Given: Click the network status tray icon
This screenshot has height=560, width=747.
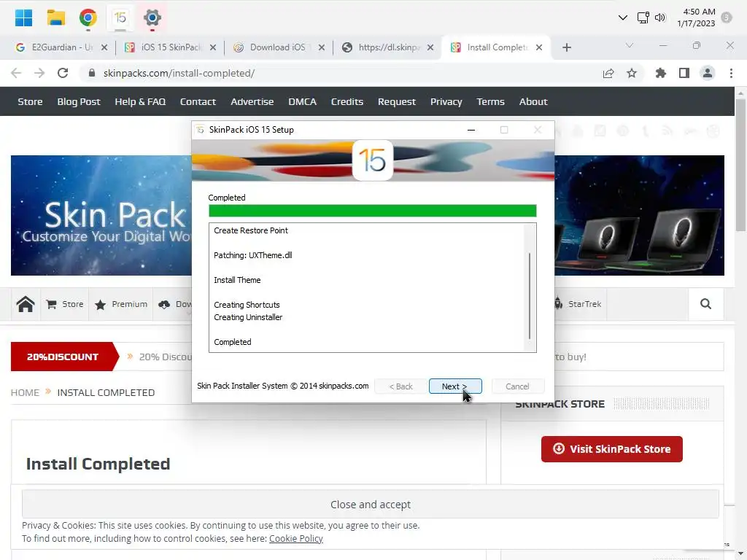Looking at the screenshot, I should (x=643, y=18).
